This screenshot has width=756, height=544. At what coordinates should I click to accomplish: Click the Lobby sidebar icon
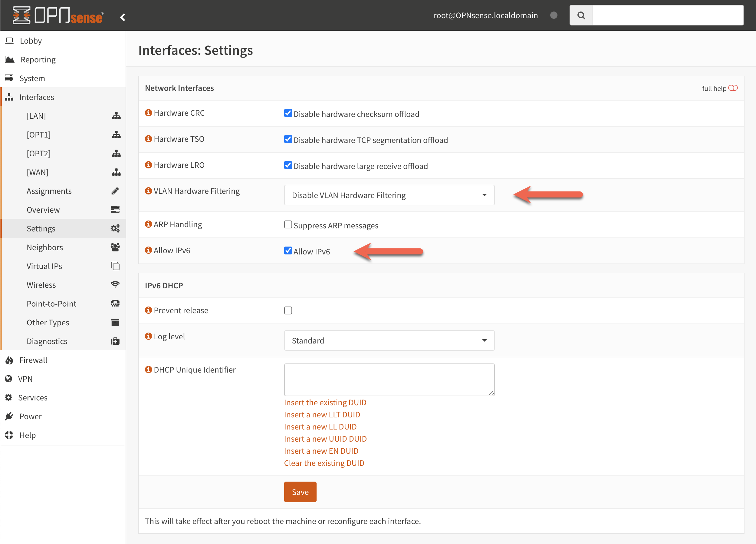(x=10, y=40)
